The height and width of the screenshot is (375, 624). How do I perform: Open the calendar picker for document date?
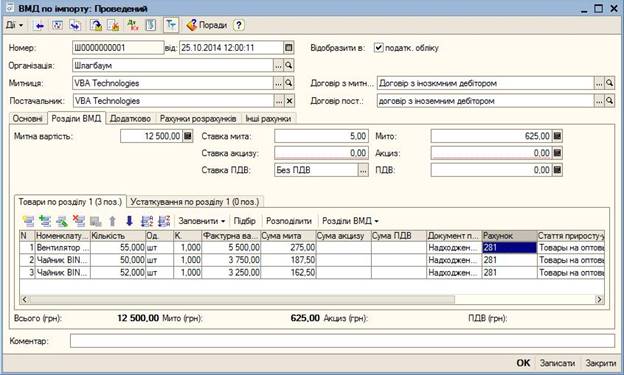289,48
